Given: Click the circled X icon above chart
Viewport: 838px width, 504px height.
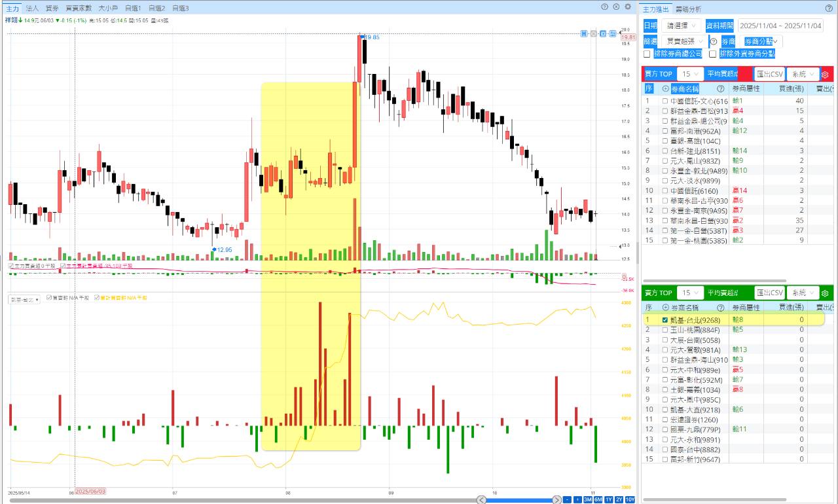Looking at the screenshot, I should tap(616, 7).
